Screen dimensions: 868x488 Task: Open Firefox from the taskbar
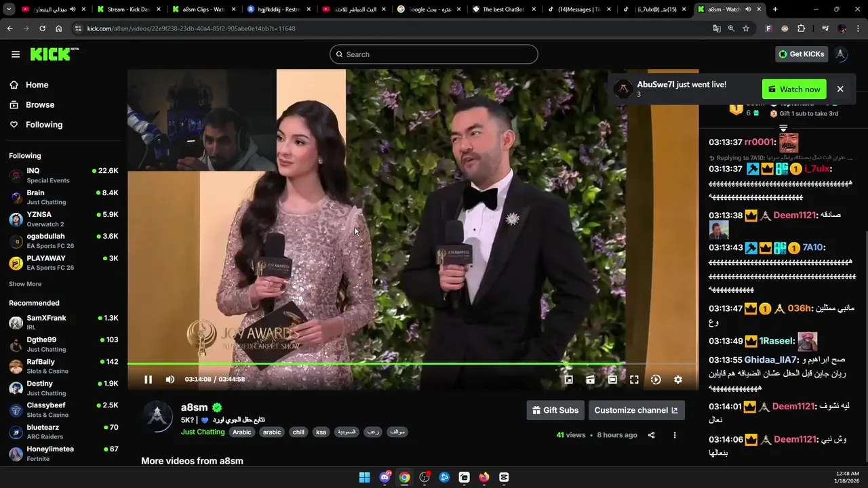point(484,477)
